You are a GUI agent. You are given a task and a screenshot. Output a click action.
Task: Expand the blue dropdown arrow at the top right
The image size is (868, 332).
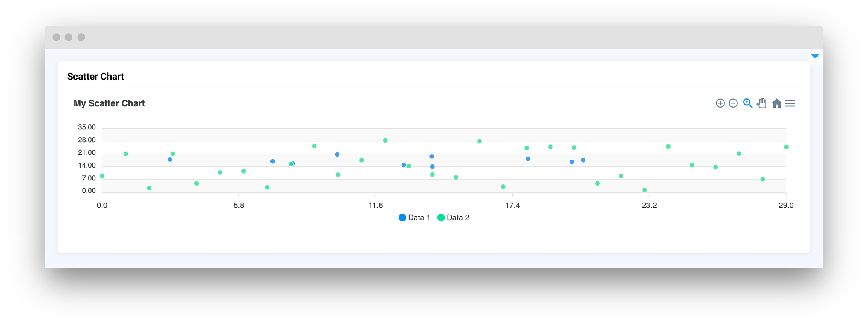815,56
